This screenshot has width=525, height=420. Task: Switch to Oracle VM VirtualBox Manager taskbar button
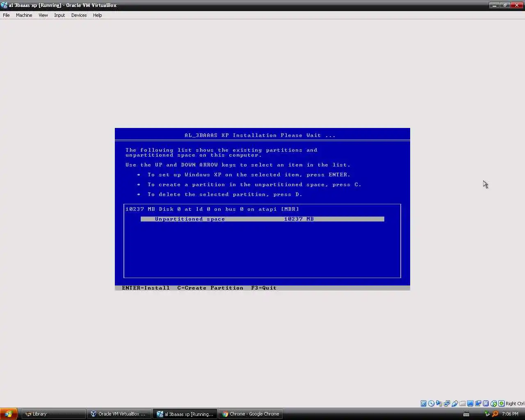[x=119, y=414]
